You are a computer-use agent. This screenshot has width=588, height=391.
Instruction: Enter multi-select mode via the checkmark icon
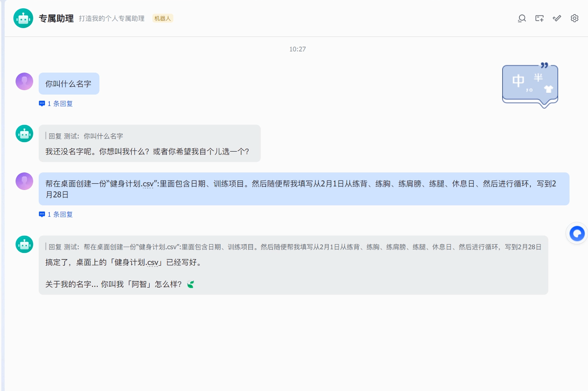pyautogui.click(x=556, y=18)
